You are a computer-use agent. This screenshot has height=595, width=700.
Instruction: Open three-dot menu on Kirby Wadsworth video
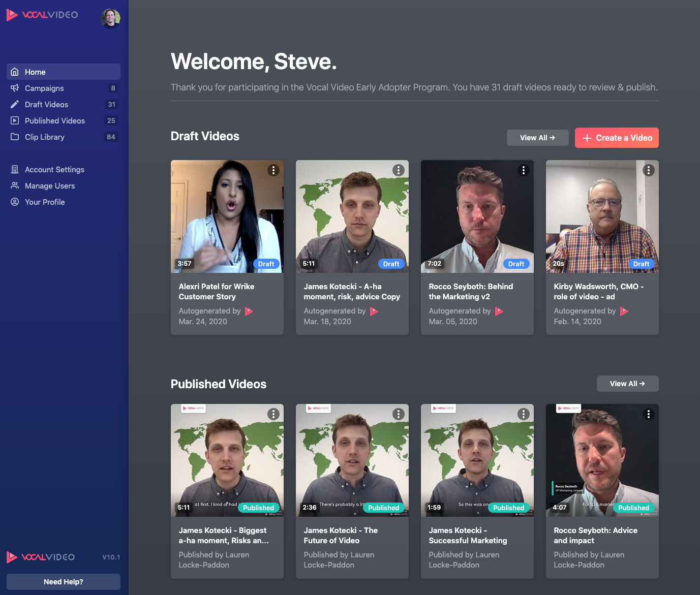pos(648,170)
